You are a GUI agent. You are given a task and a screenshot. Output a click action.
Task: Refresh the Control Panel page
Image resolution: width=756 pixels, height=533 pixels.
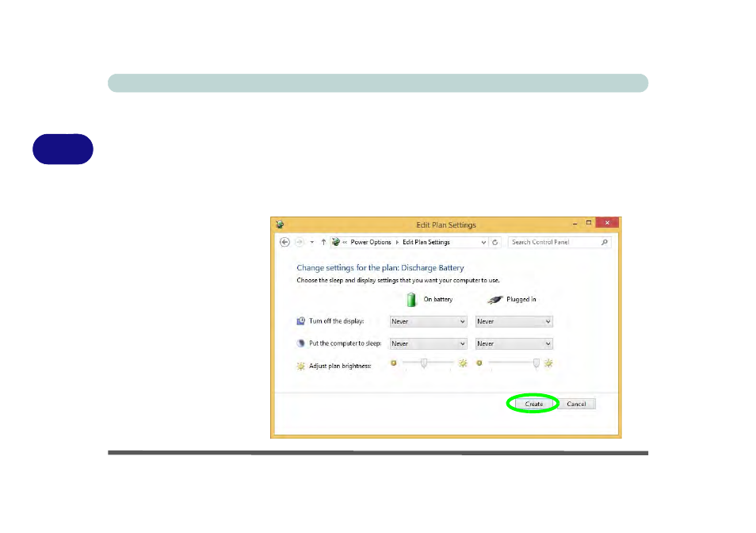point(495,242)
